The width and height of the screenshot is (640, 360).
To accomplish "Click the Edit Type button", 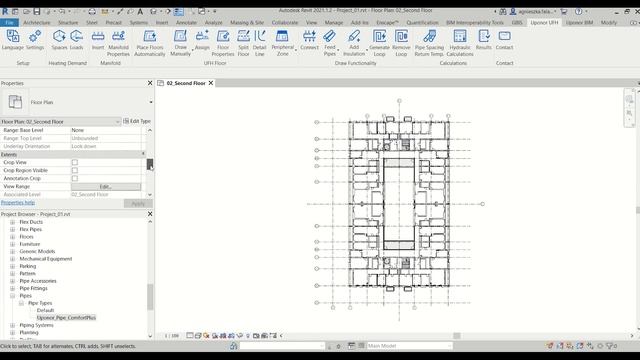I will point(137,121).
